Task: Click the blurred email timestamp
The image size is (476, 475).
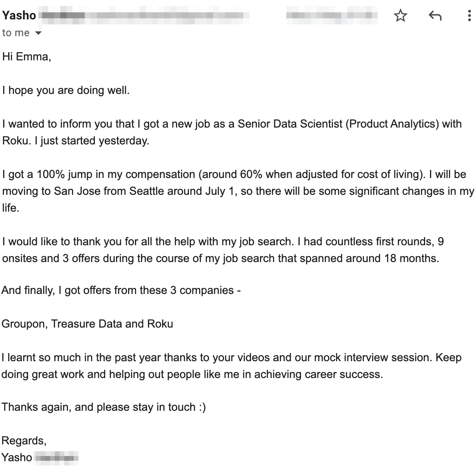Action: [331, 16]
